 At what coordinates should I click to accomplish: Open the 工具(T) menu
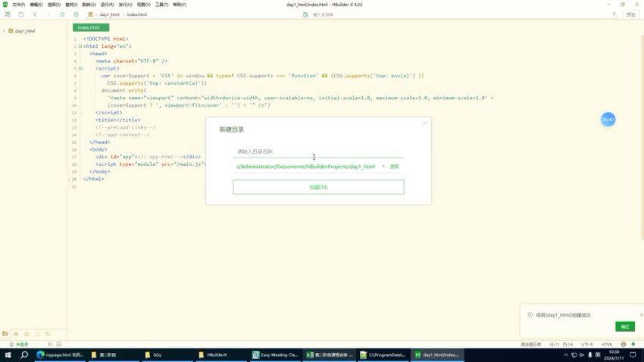(161, 5)
